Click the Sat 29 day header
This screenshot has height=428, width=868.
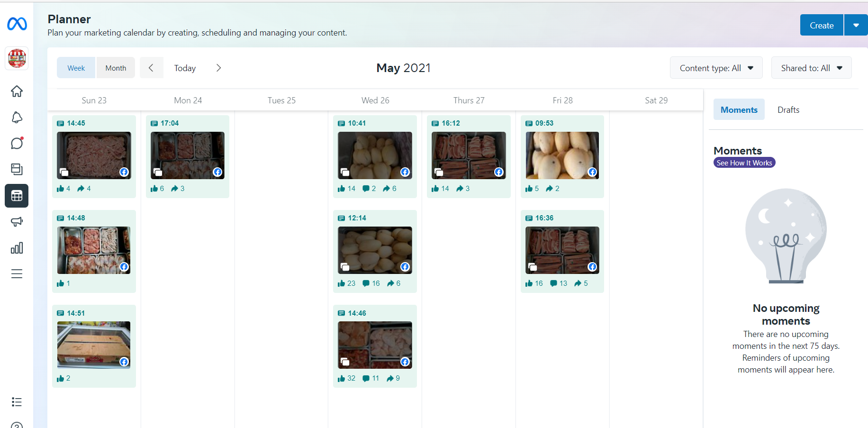coord(656,100)
